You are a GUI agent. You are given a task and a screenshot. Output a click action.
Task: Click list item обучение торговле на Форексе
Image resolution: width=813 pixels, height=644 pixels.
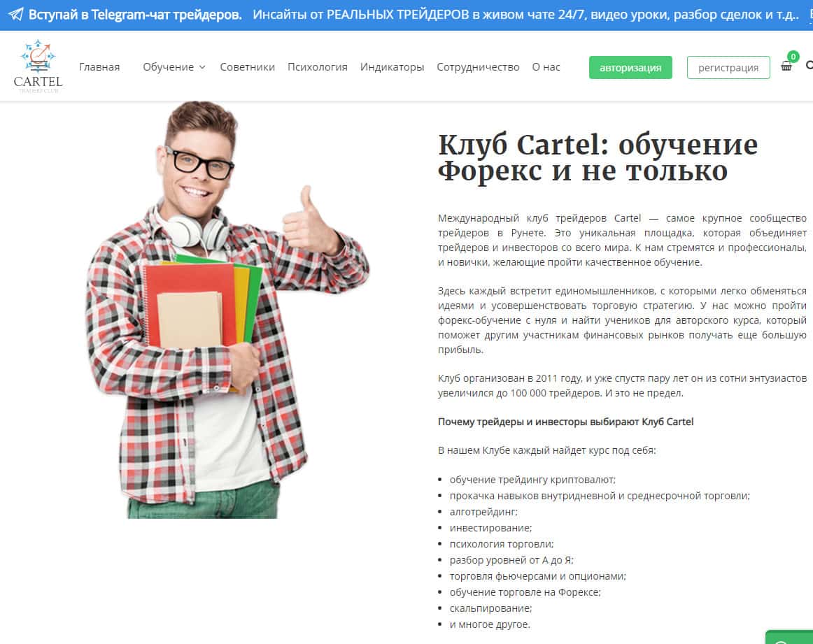pos(525,592)
